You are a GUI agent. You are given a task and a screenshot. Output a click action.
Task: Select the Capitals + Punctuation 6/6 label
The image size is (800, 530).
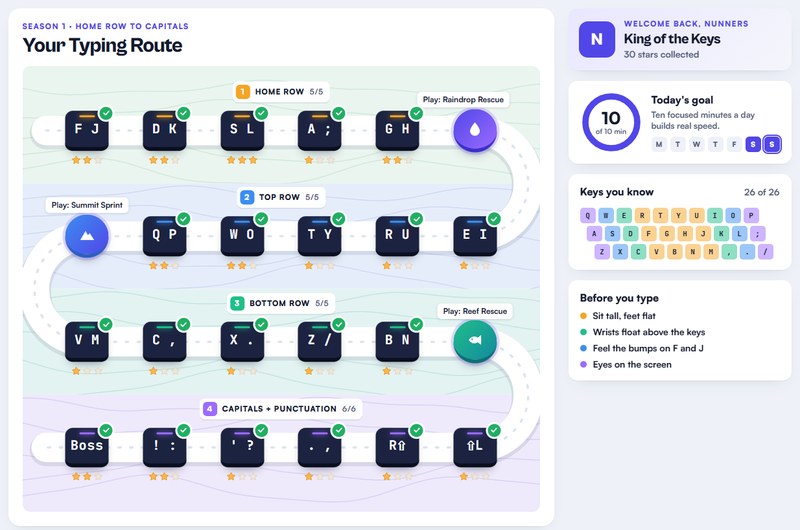(x=281, y=409)
